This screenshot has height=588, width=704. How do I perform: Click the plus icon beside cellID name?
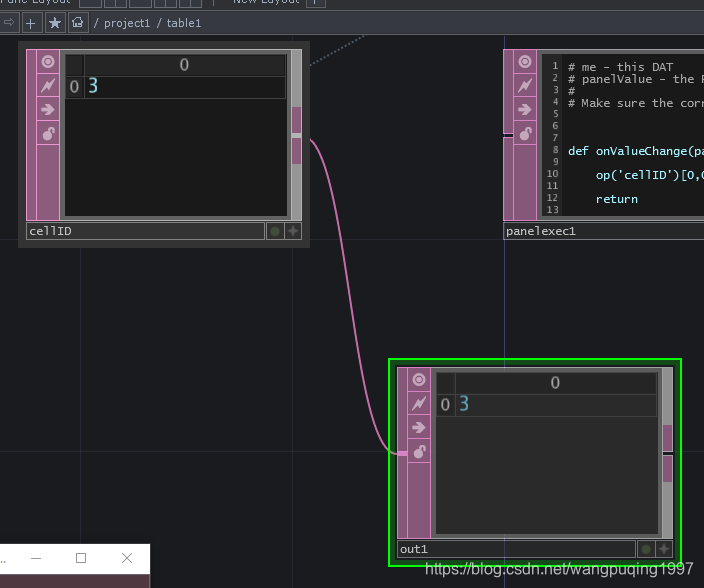pyautogui.click(x=293, y=231)
